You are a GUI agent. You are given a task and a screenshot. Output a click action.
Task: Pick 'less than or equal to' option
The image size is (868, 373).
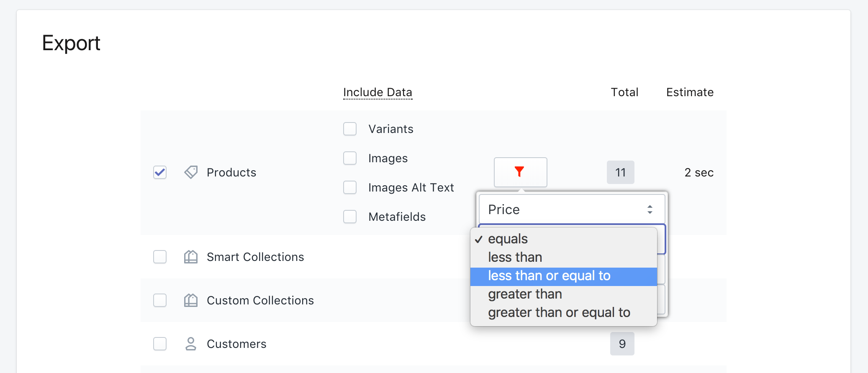(x=549, y=276)
